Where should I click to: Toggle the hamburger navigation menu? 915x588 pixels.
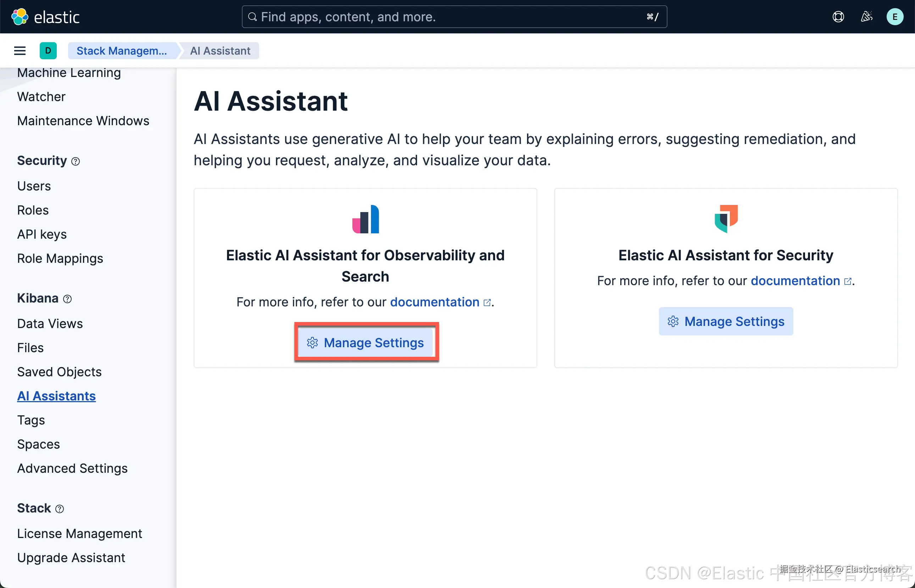(x=20, y=51)
